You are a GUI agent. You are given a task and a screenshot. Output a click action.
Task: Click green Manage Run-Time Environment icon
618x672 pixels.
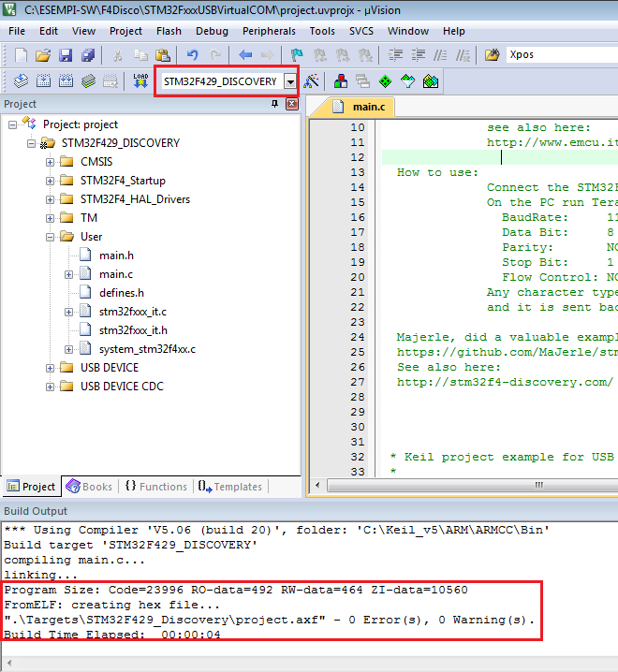click(x=385, y=81)
